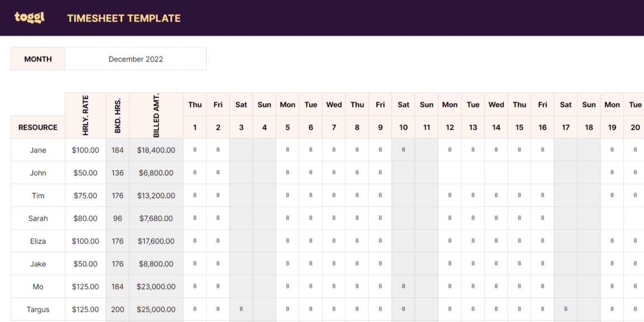
Task: Select John's hourly rate of $50.00
Action: point(85,173)
